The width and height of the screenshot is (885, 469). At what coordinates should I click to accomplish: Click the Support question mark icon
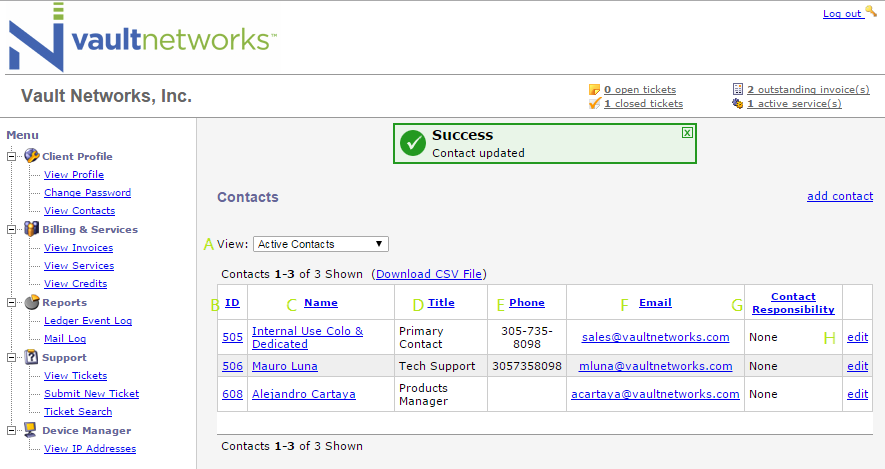click(x=32, y=357)
